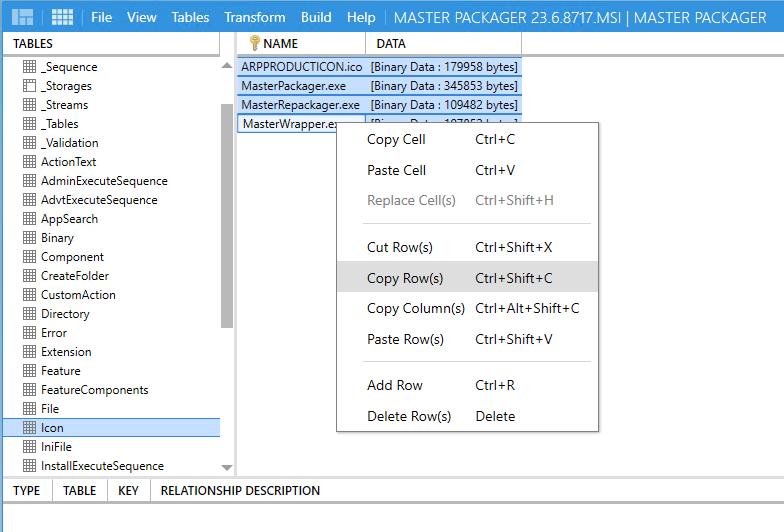The image size is (784, 532).
Task: Click the grid icon beside Icon table
Action: point(30,428)
